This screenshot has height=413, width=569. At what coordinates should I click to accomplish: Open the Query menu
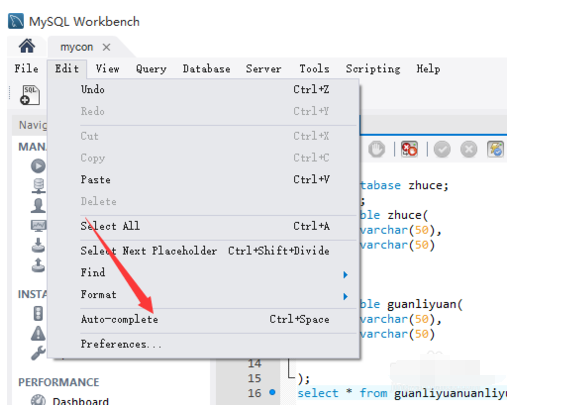coord(151,69)
